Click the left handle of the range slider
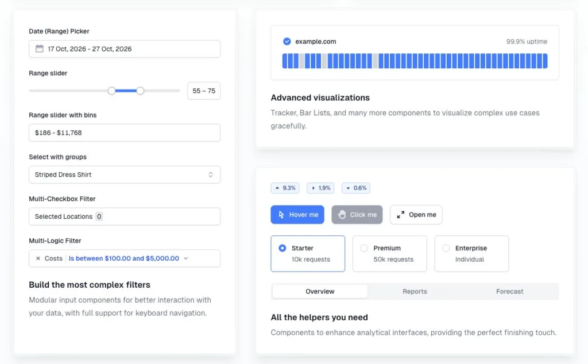 tap(111, 91)
